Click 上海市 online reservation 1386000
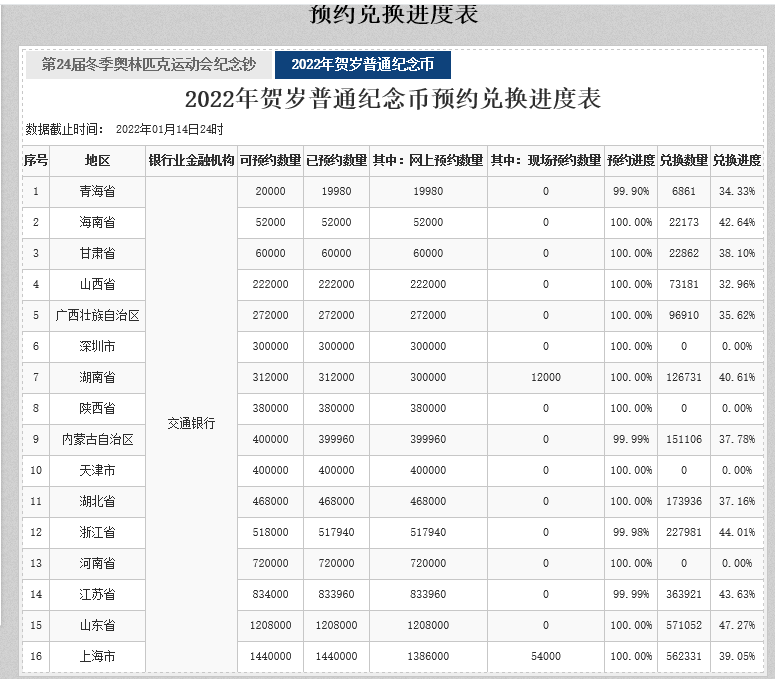This screenshot has height=679, width=775. point(428,656)
